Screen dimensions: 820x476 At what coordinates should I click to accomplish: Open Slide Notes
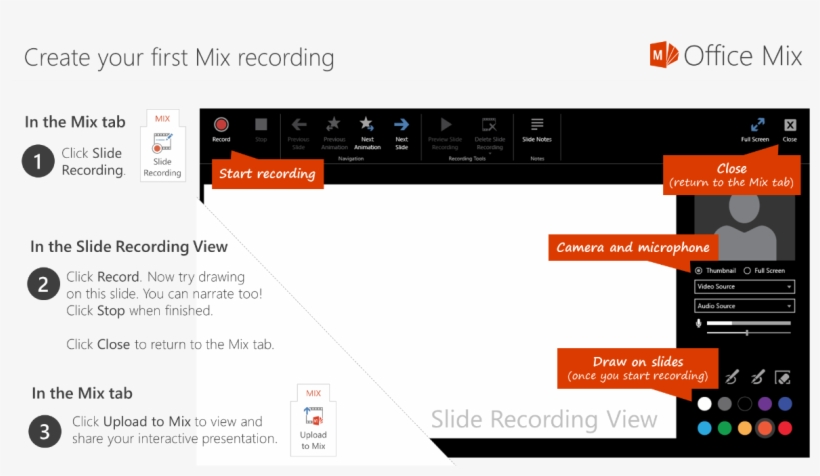click(537, 129)
